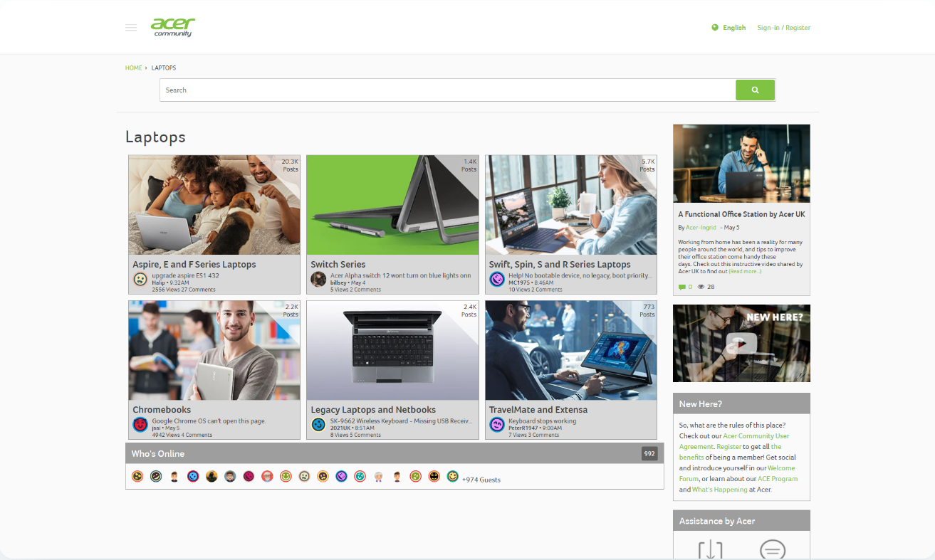Open the "Google Chrome OS can't open this page" thread

(x=209, y=421)
